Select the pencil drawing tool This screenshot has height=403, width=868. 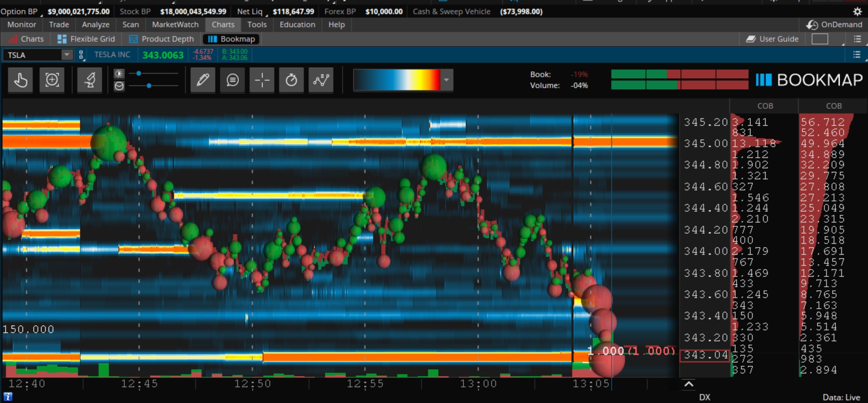click(203, 80)
